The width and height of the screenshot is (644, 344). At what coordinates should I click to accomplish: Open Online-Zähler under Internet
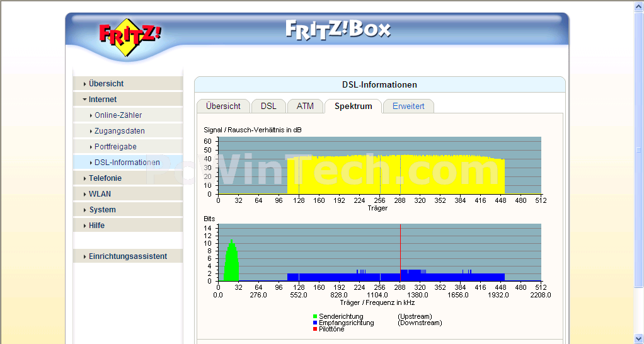point(128,115)
